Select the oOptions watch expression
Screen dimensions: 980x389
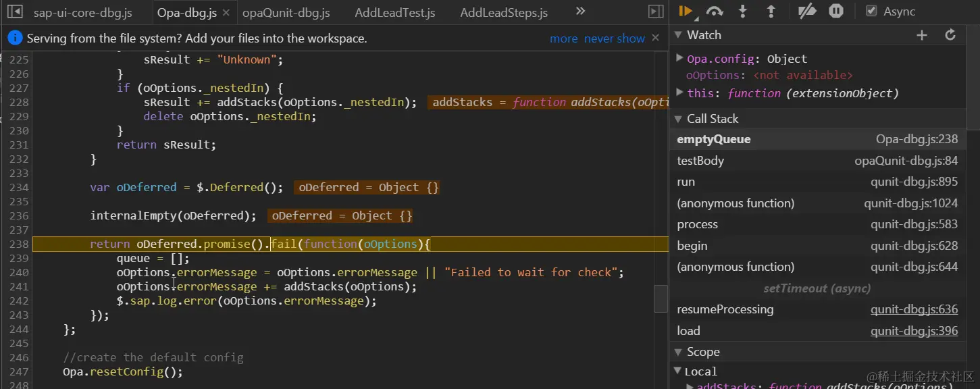click(x=769, y=76)
